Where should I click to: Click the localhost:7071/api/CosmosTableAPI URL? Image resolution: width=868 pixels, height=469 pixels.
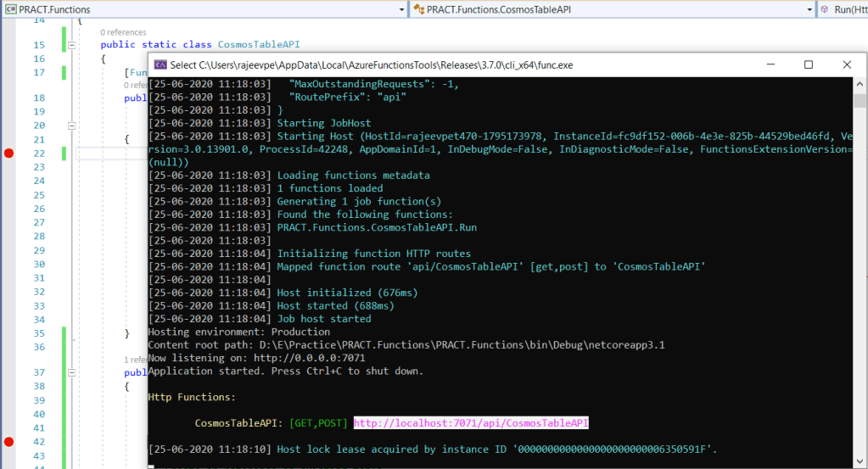[x=471, y=422]
